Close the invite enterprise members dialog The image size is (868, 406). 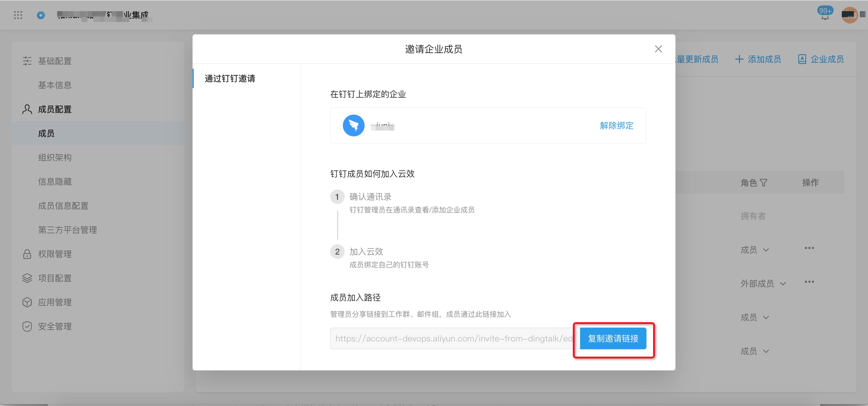pyautogui.click(x=658, y=49)
